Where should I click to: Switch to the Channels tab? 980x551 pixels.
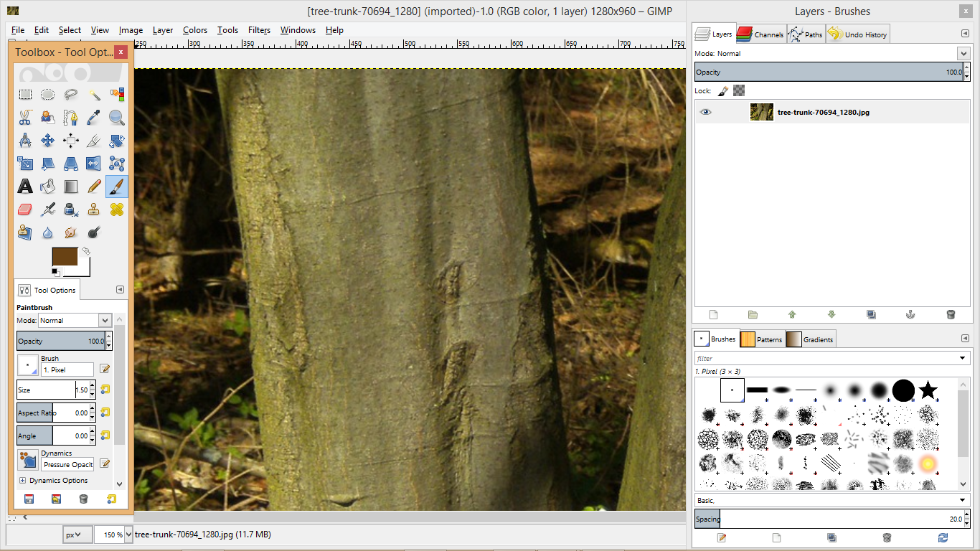[760, 33]
